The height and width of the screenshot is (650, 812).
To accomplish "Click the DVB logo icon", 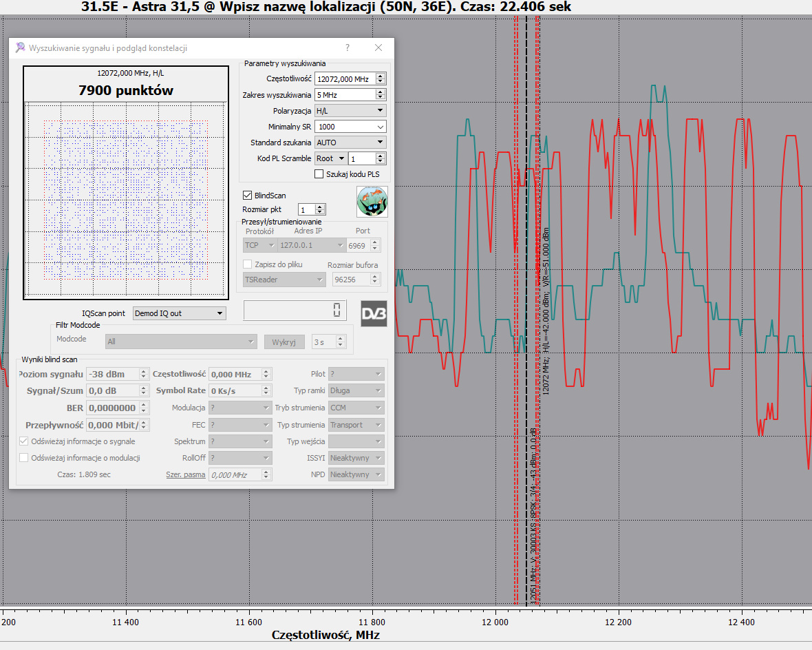I will click(374, 313).
